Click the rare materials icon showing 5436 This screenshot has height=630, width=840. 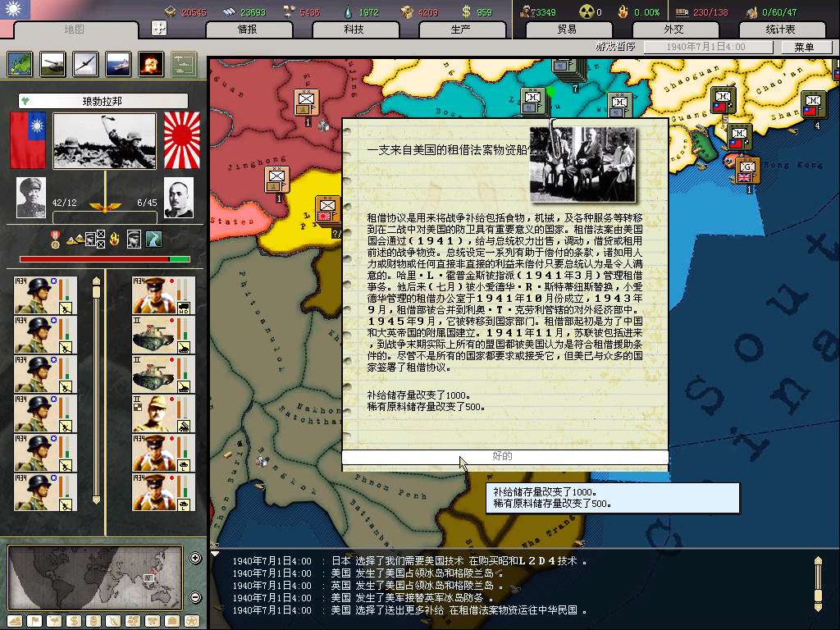pyautogui.click(x=288, y=11)
